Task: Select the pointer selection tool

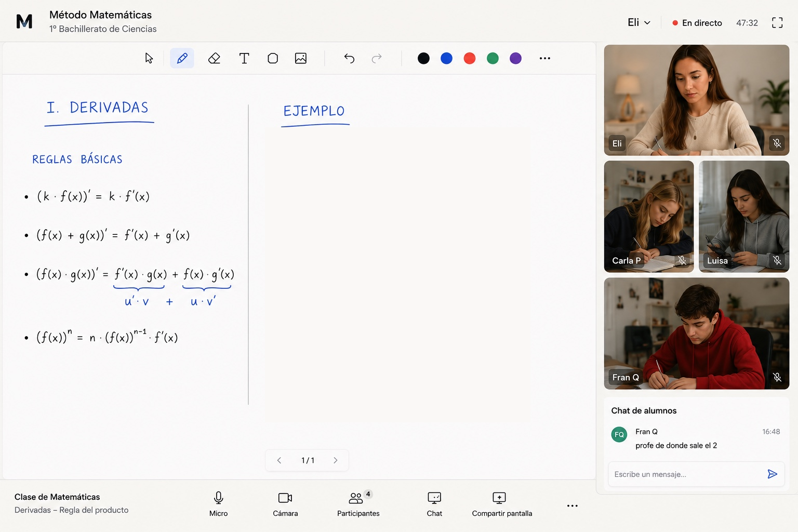Action: (x=149, y=58)
